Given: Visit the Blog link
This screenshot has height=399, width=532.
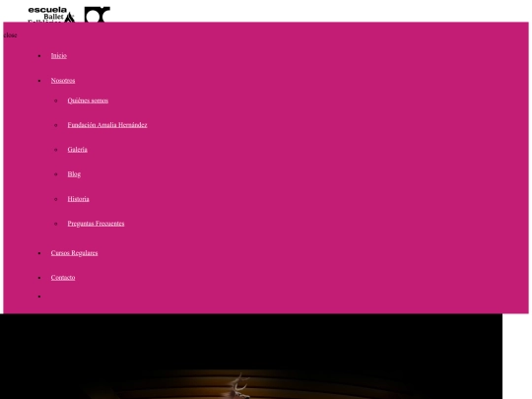Looking at the screenshot, I should coord(74,174).
